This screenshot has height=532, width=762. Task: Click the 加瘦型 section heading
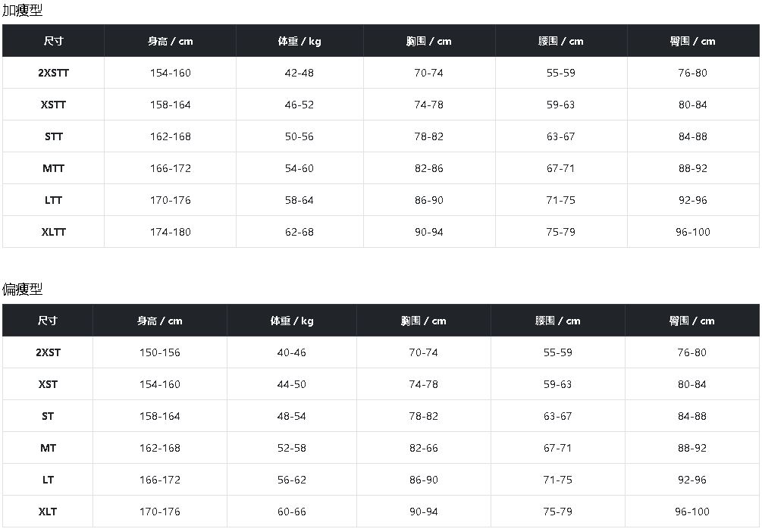[22, 11]
